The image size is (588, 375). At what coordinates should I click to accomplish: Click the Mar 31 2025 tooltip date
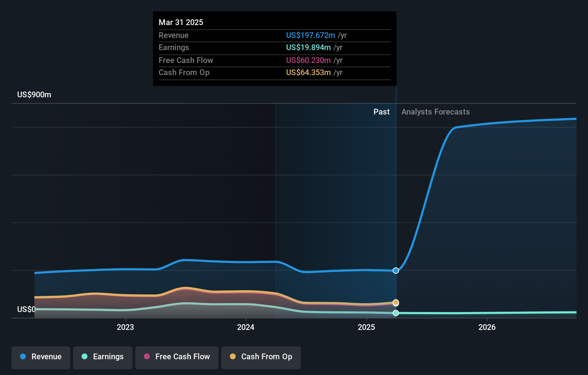click(181, 23)
